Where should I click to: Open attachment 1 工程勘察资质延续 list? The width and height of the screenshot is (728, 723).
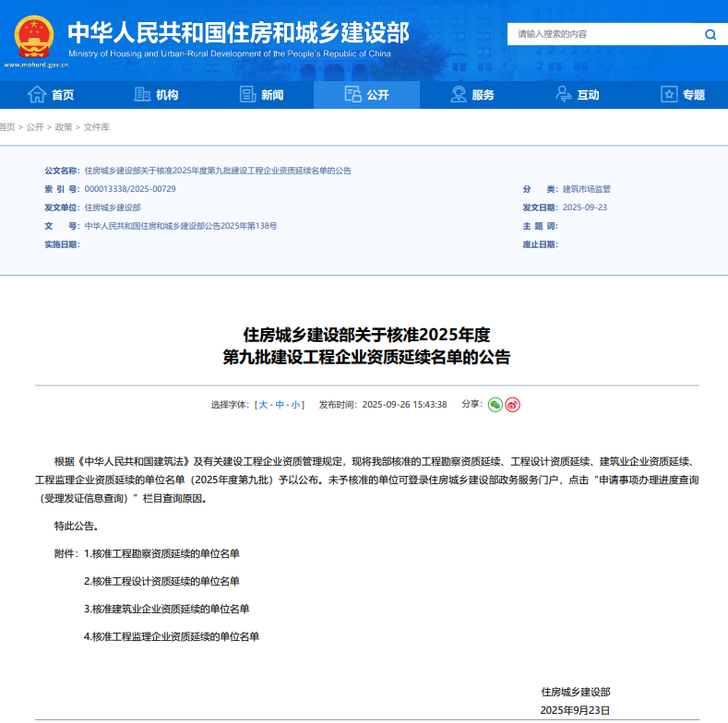pyautogui.click(x=161, y=553)
